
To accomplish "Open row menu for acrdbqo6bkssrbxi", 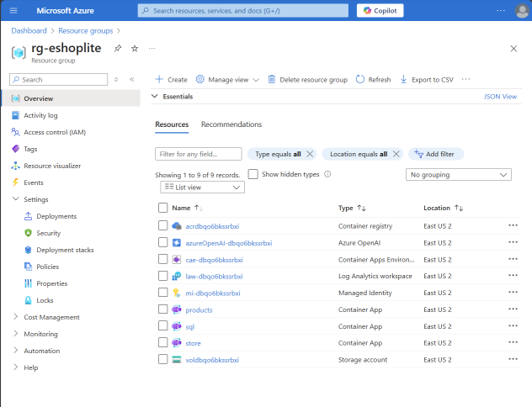I will [513, 225].
